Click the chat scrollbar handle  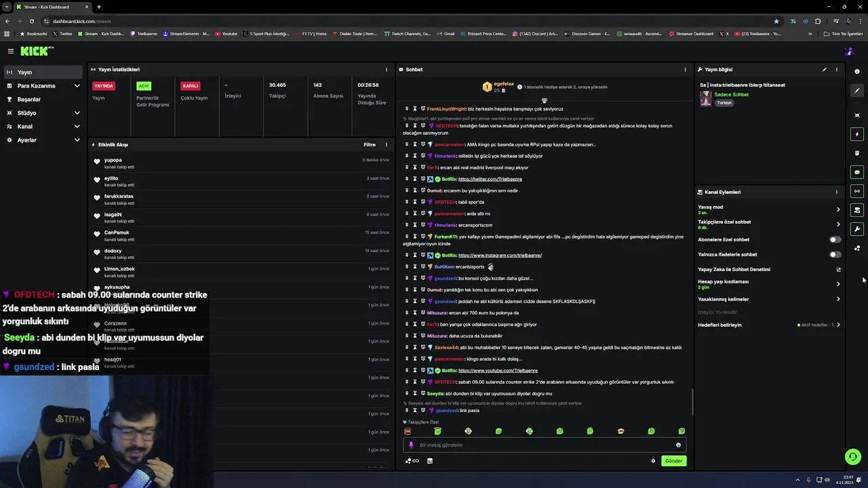click(x=692, y=402)
